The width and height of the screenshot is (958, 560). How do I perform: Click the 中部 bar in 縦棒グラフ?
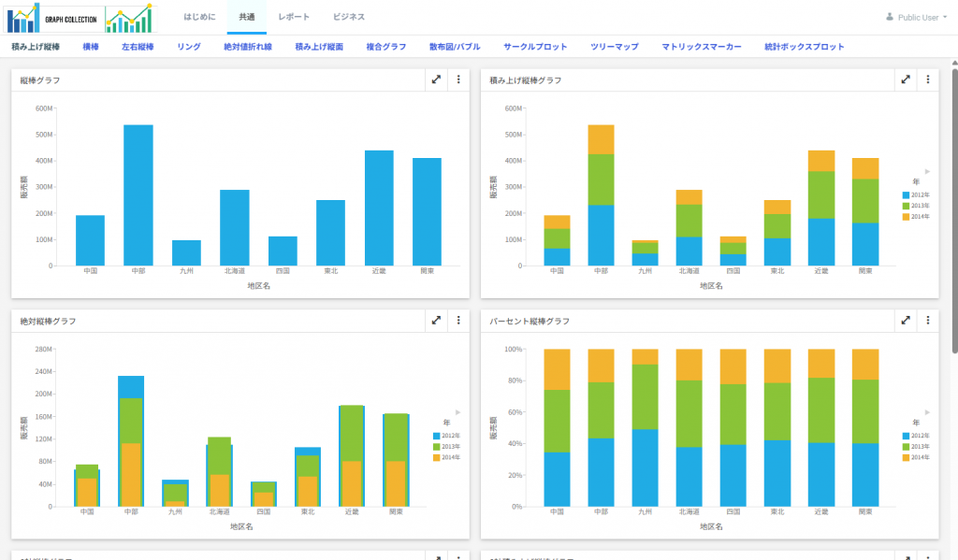[138, 195]
